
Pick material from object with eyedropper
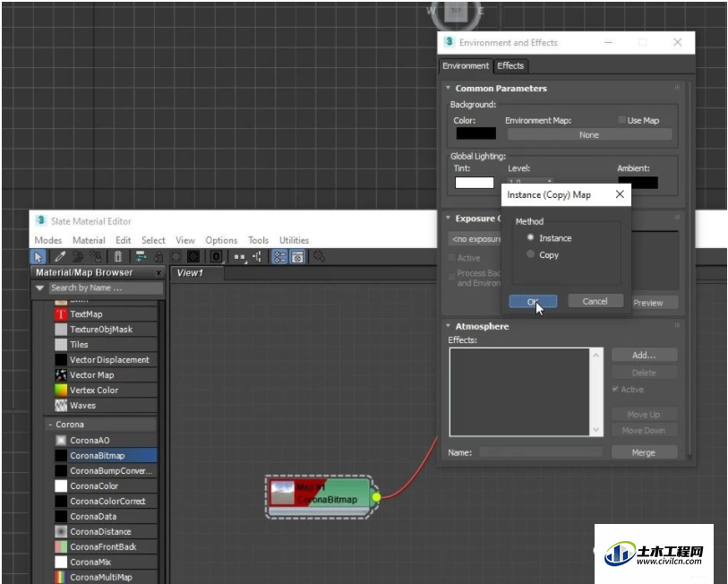coord(60,256)
